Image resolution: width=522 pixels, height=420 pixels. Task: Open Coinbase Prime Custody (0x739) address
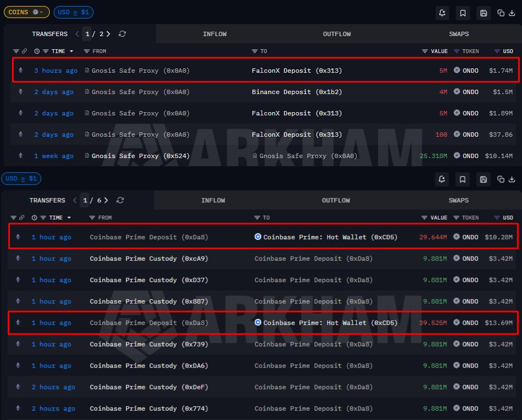(x=149, y=344)
